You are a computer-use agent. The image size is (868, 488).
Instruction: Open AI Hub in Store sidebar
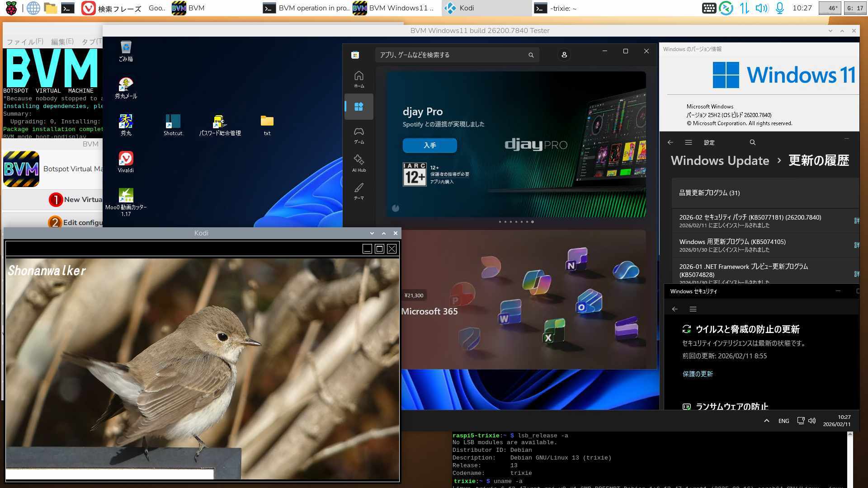(359, 163)
